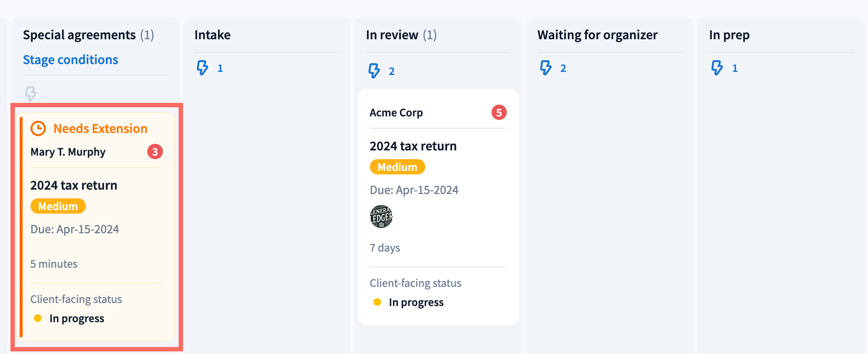Click the General Ledger assignee avatar

click(381, 217)
